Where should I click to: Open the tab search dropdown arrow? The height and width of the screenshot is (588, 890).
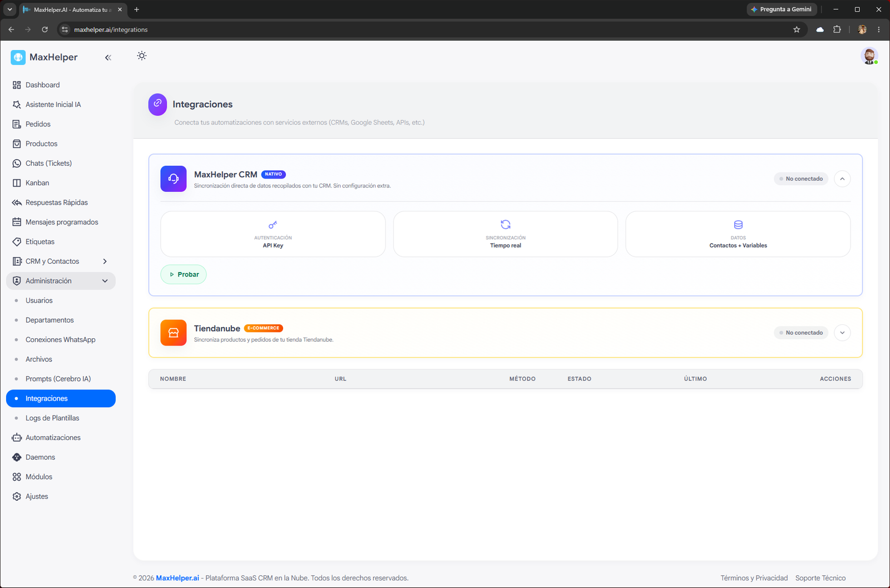click(9, 9)
